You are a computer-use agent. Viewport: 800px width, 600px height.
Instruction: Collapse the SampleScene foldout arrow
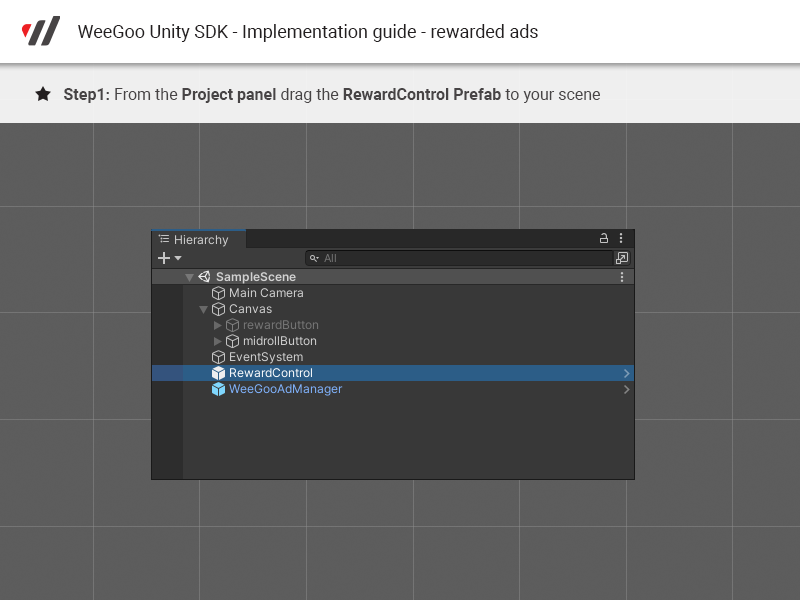(188, 277)
